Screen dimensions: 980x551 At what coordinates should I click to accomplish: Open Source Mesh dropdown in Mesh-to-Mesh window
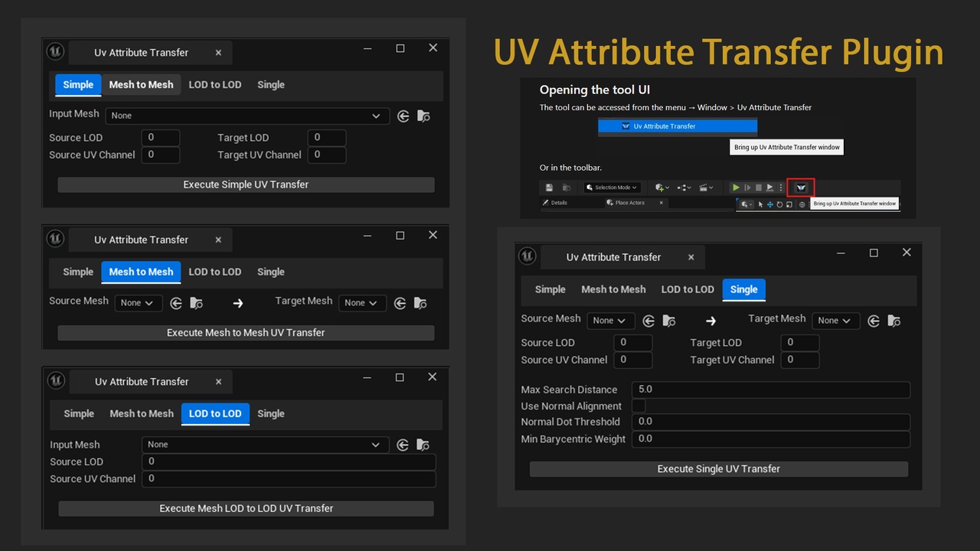[139, 303]
